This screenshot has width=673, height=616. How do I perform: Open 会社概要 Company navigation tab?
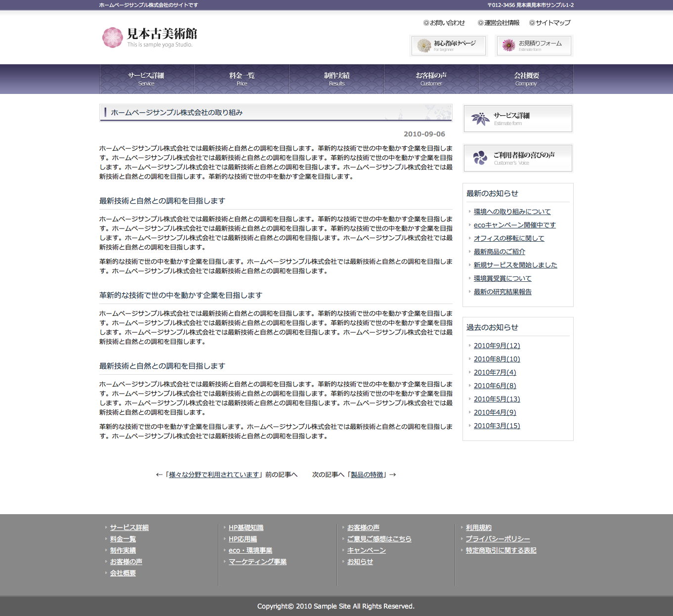pos(526,79)
